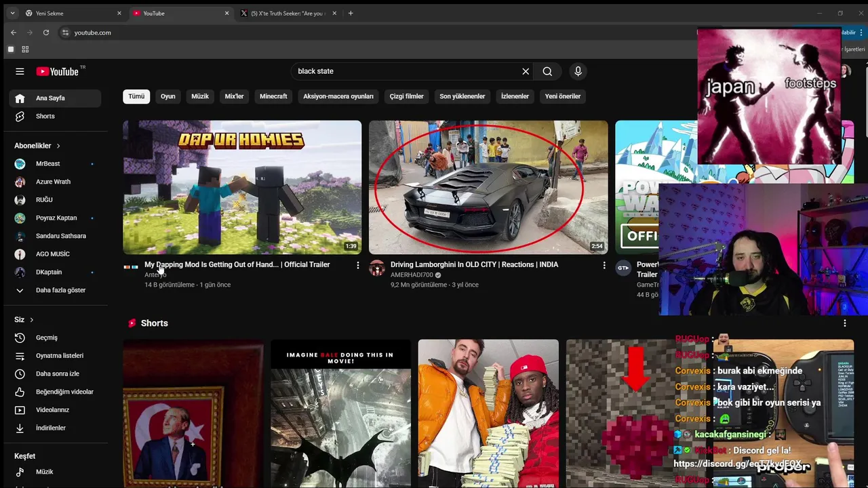
Task: Expand Daha fazla göster subscriptions
Action: [55, 290]
